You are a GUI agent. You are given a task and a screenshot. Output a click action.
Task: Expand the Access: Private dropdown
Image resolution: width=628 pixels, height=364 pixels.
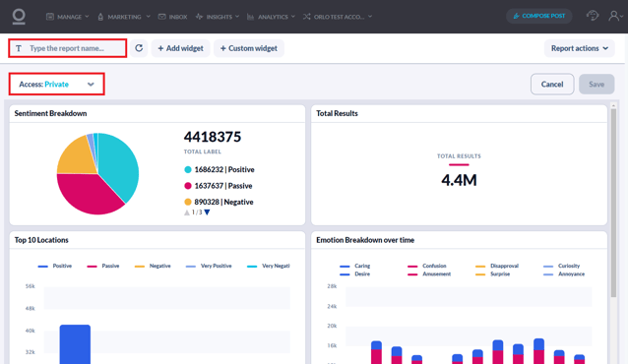[56, 84]
